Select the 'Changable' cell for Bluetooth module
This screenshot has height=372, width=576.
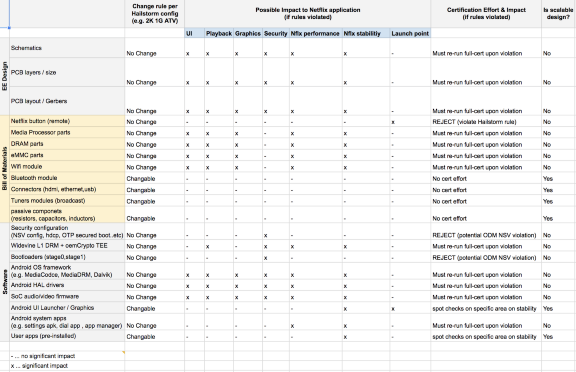point(154,178)
